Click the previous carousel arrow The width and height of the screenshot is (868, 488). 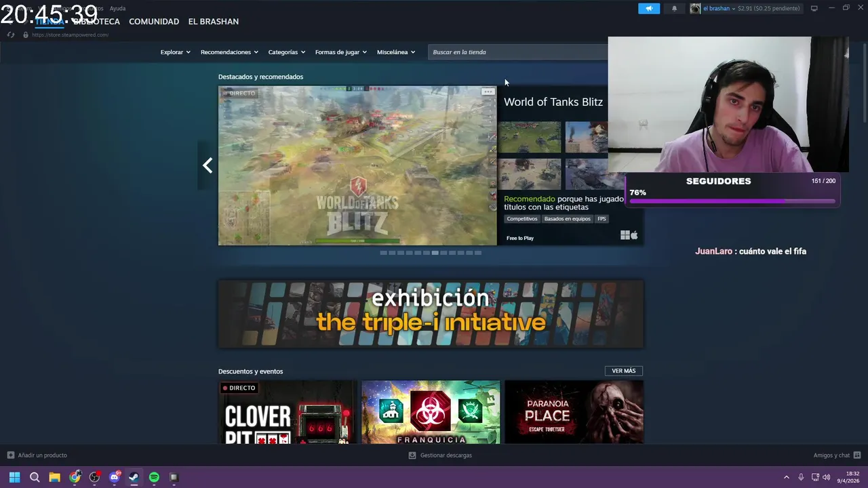[208, 165]
